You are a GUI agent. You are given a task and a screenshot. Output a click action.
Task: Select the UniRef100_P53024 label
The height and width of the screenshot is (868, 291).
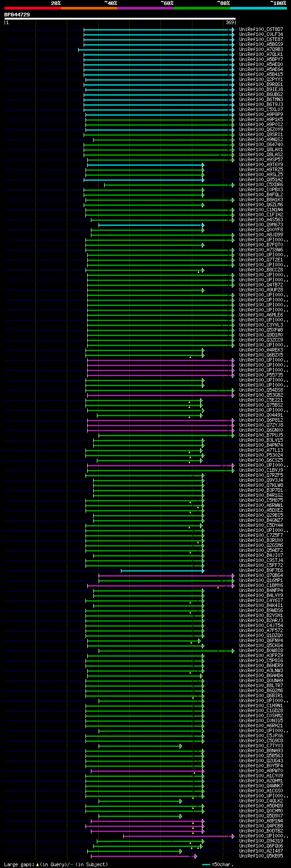[x=261, y=455]
